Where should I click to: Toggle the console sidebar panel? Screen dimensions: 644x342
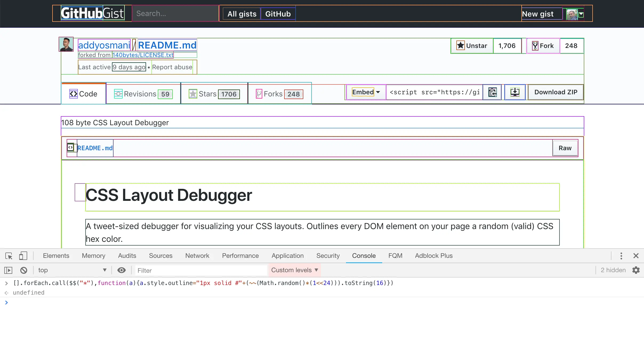click(x=8, y=270)
